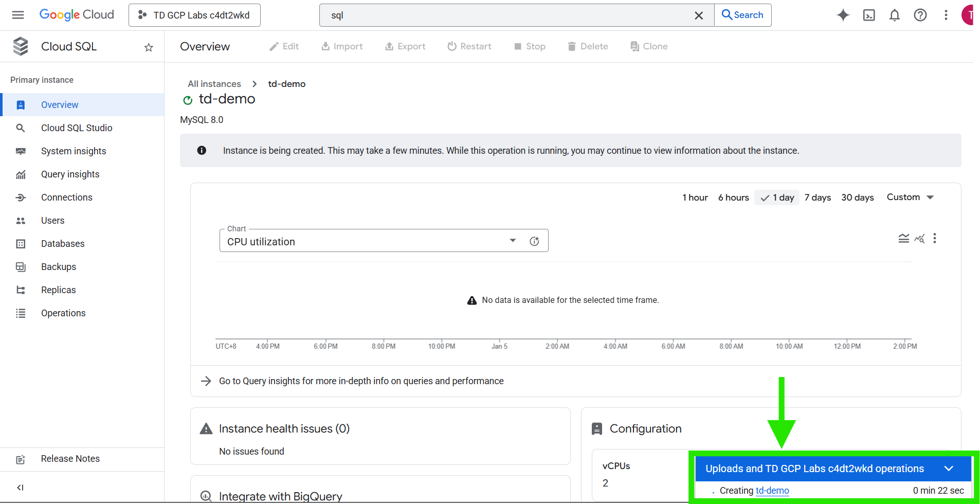Screen dimensions: 980x504
Task: Go to Backups in the sidebar
Action: [59, 267]
